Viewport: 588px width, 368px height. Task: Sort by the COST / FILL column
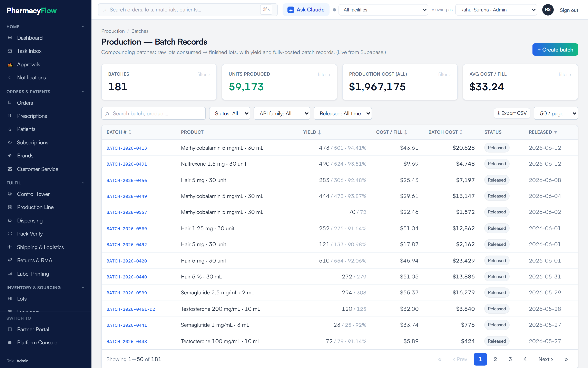pos(392,132)
